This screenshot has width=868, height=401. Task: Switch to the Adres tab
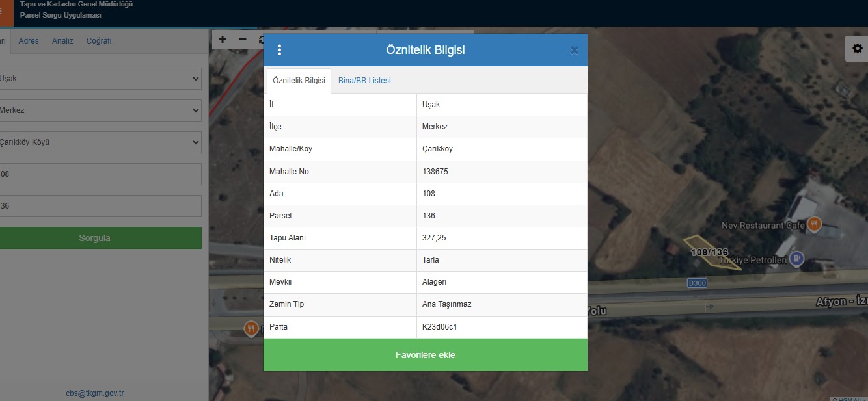pos(29,41)
